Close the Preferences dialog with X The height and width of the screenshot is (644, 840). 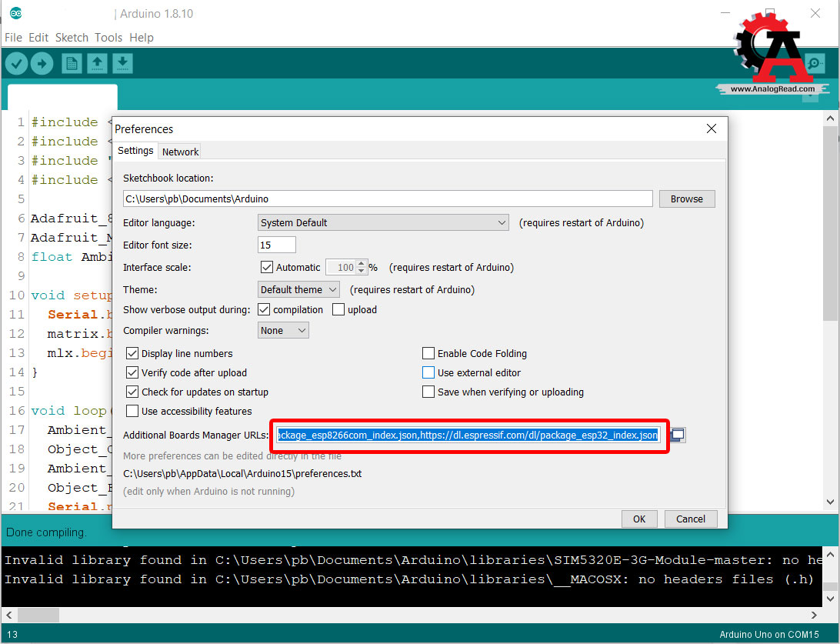[712, 128]
